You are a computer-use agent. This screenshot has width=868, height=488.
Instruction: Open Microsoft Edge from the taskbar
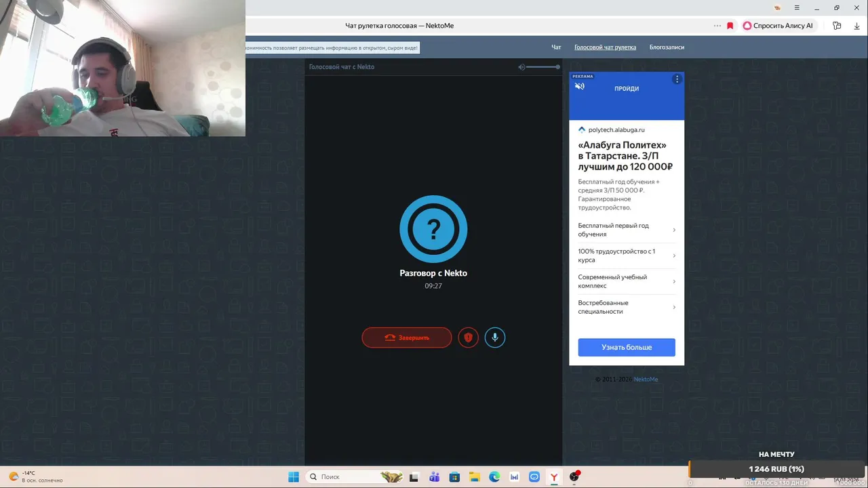pyautogui.click(x=494, y=477)
